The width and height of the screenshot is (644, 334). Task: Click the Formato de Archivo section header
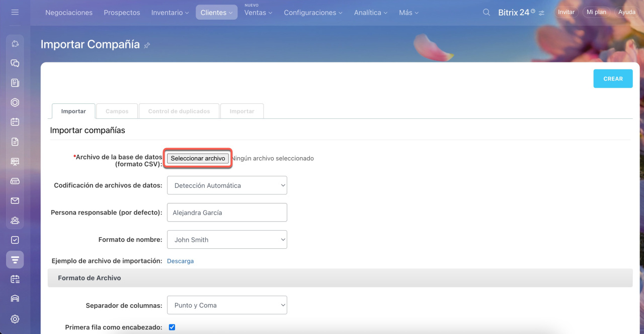pos(340,278)
